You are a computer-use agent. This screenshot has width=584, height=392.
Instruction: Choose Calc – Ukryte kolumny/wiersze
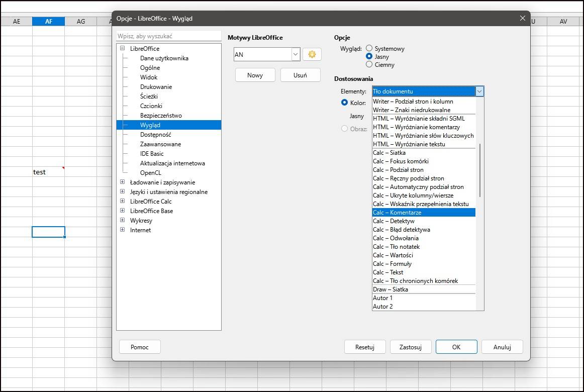(x=424, y=195)
